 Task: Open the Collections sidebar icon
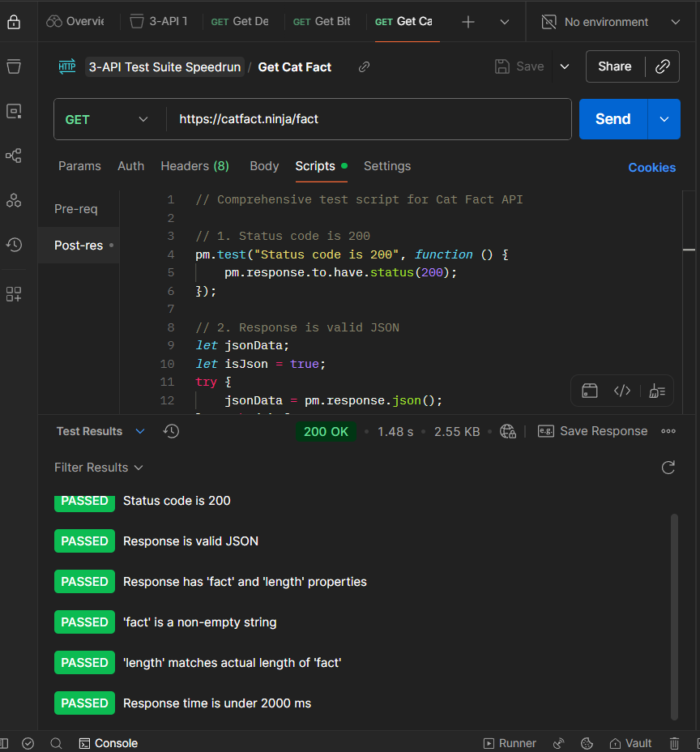[14, 66]
